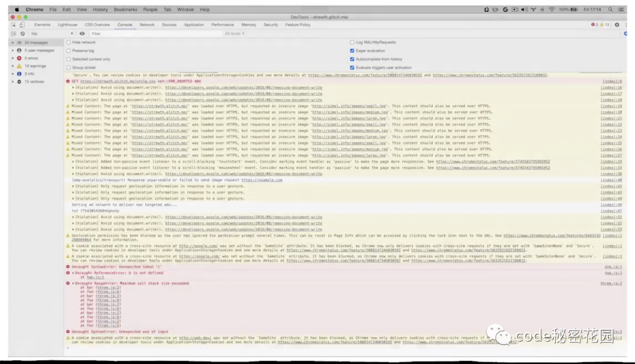
Task: Enable Log XMLHttpRequests checkbox
Action: pyautogui.click(x=352, y=42)
